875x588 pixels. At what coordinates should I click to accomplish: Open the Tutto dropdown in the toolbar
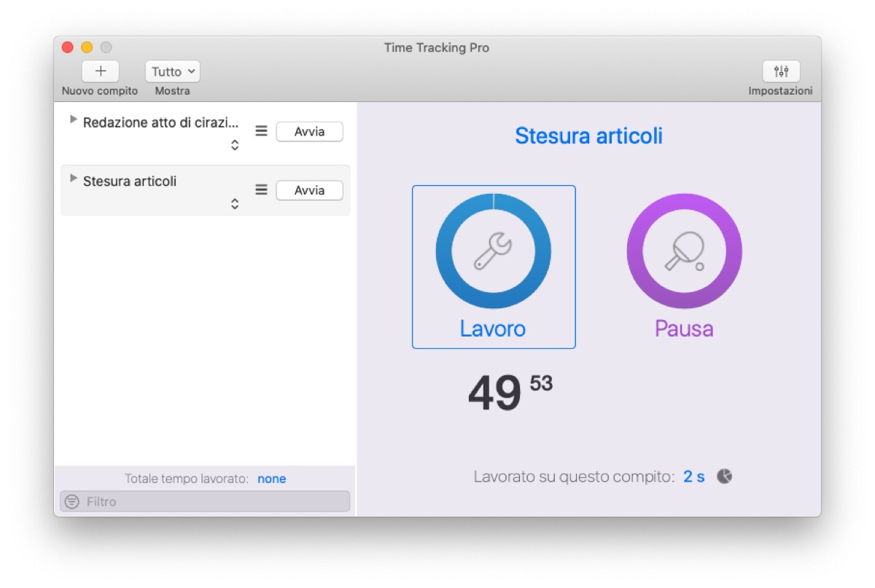click(172, 71)
